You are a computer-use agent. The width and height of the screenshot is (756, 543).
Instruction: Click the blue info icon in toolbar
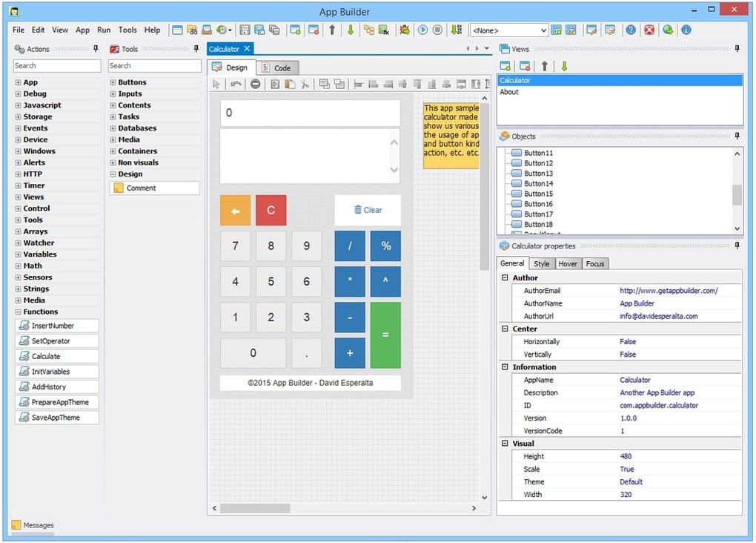(x=686, y=30)
